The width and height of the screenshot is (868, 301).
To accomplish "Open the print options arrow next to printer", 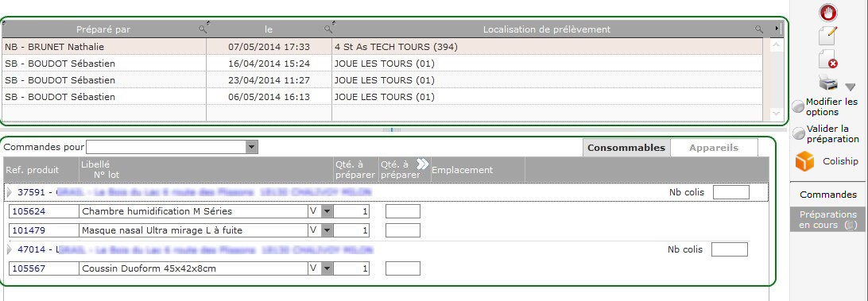I will tap(851, 87).
